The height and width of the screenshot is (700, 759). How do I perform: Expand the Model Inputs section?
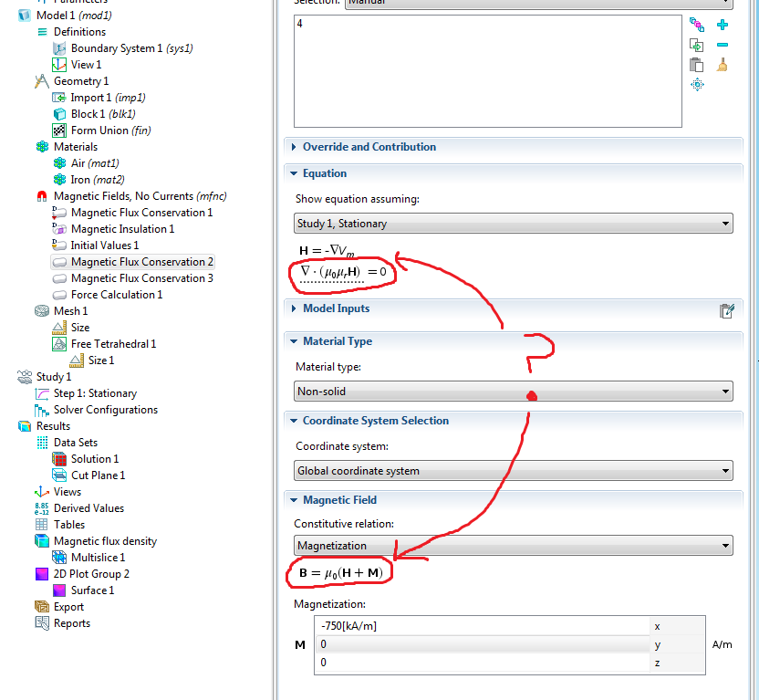pyautogui.click(x=336, y=308)
